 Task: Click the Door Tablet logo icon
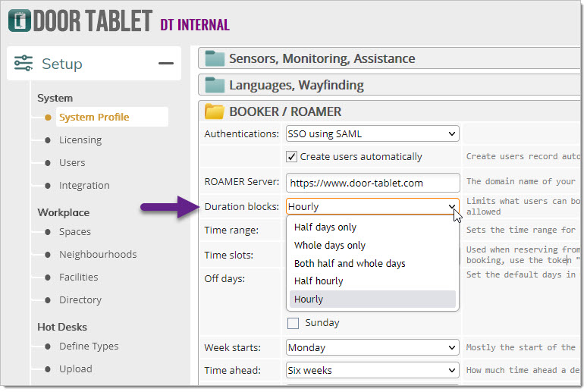coord(20,20)
